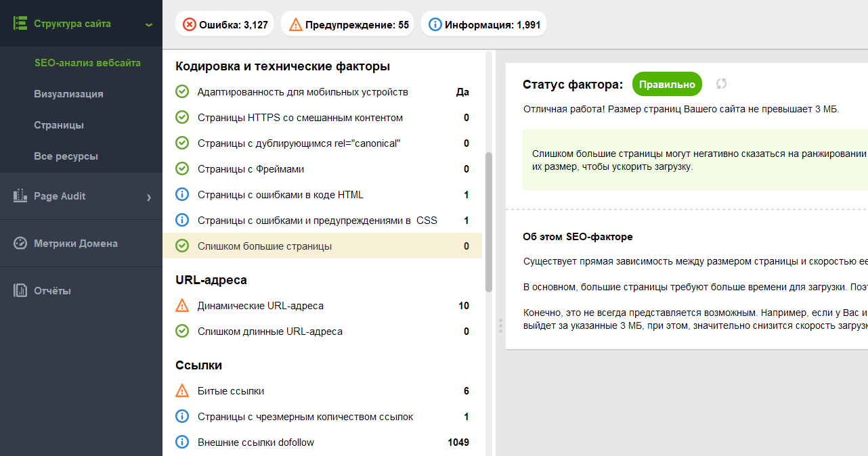Open Метрики Домена menu label

tap(76, 244)
